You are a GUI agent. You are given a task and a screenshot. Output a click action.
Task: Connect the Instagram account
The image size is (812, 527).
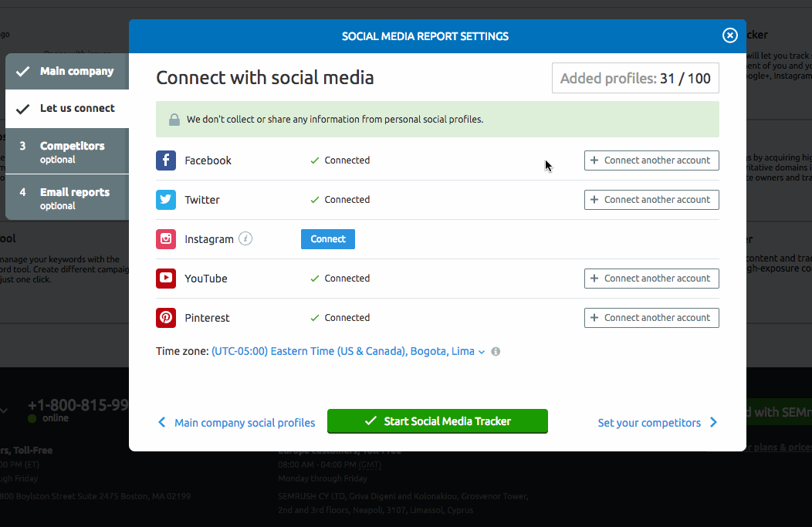click(328, 239)
